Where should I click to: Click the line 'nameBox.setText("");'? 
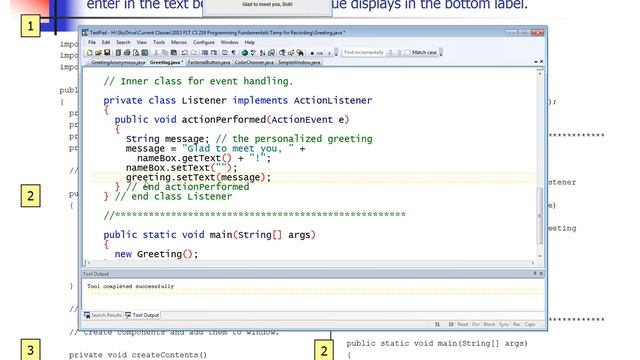click(x=181, y=168)
